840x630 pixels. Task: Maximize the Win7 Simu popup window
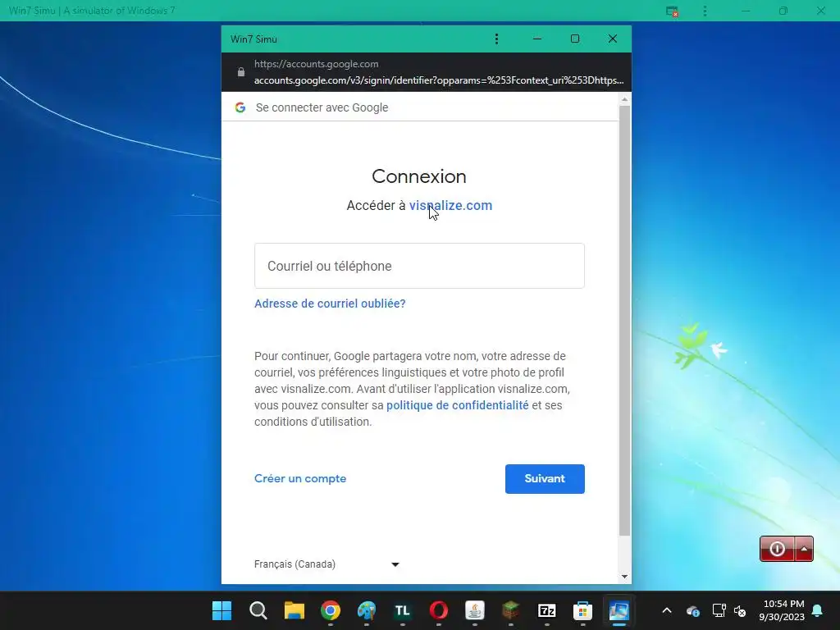pos(575,39)
